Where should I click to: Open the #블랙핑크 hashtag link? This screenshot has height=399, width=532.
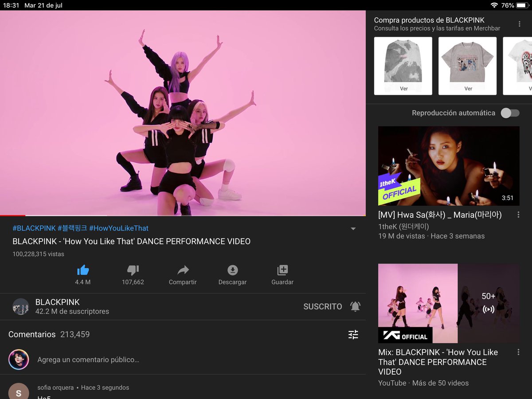click(x=72, y=228)
